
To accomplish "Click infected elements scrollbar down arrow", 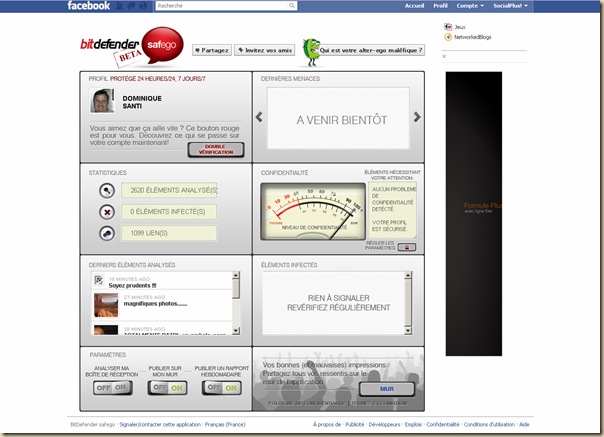I will tap(408, 331).
